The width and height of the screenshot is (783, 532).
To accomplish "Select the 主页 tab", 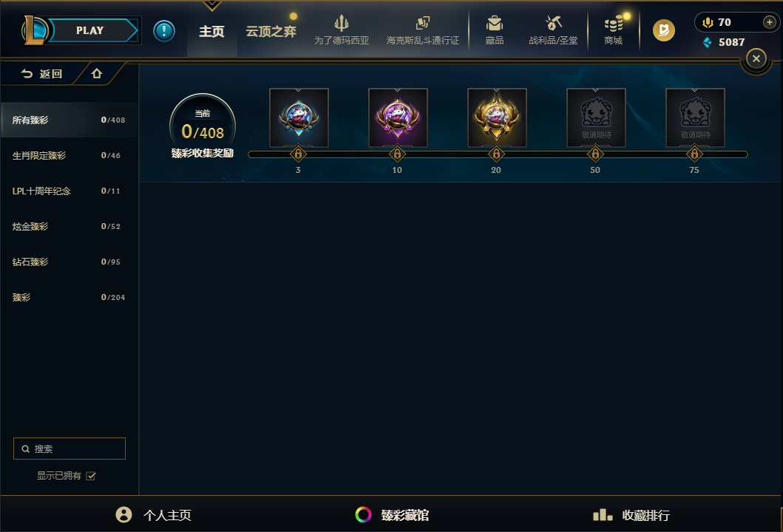I will [211, 32].
